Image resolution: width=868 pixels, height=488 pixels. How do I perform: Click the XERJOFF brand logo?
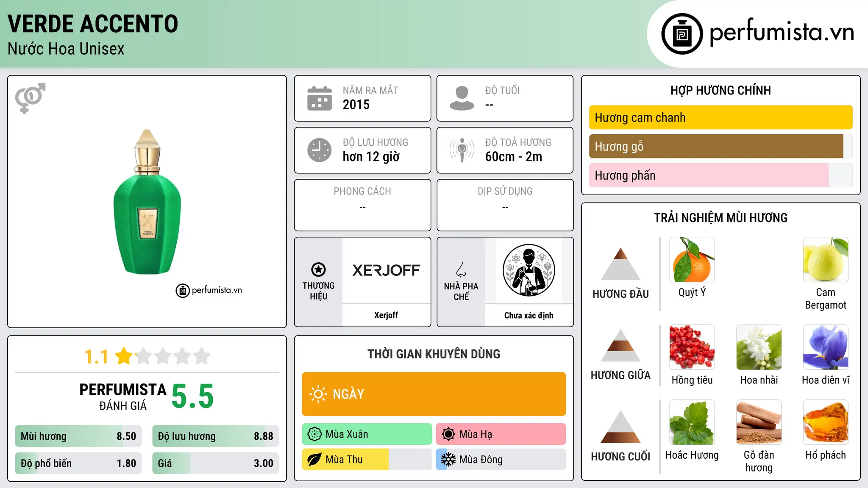pyautogui.click(x=386, y=270)
